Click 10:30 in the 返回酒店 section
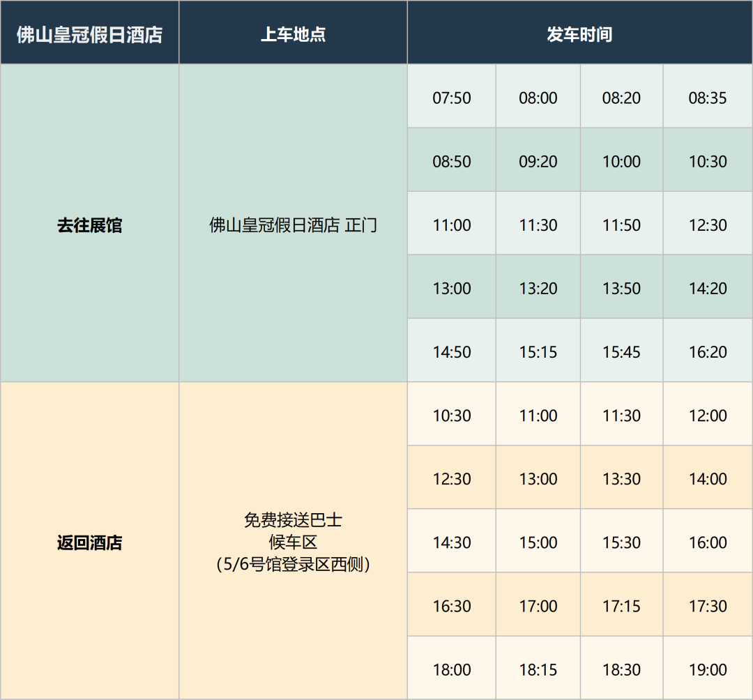The width and height of the screenshot is (753, 700). pyautogui.click(x=451, y=414)
